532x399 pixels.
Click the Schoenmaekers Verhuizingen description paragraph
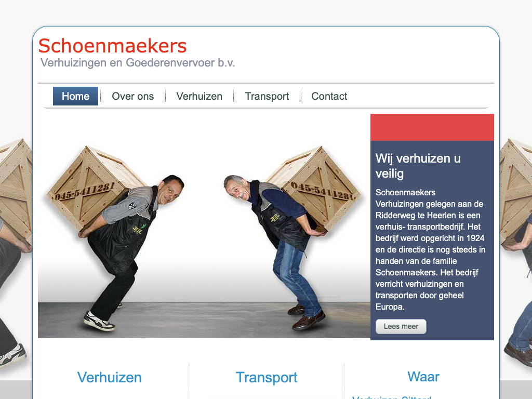(430, 249)
